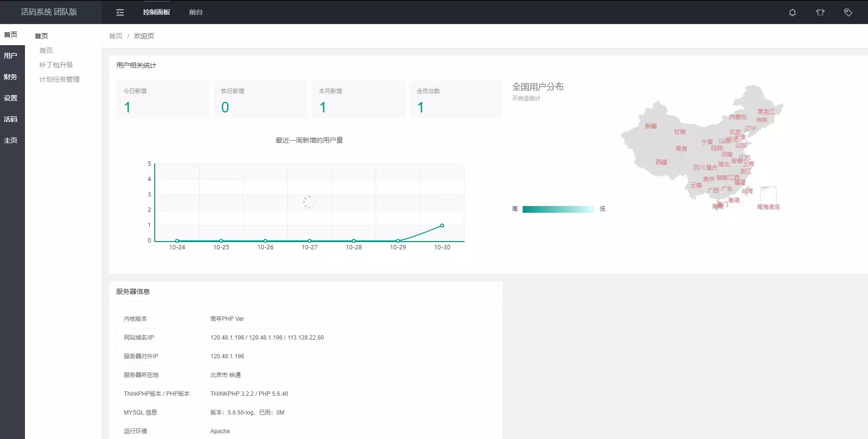Select 首页 in the dark sidebar
The image size is (868, 439).
coord(11,35)
